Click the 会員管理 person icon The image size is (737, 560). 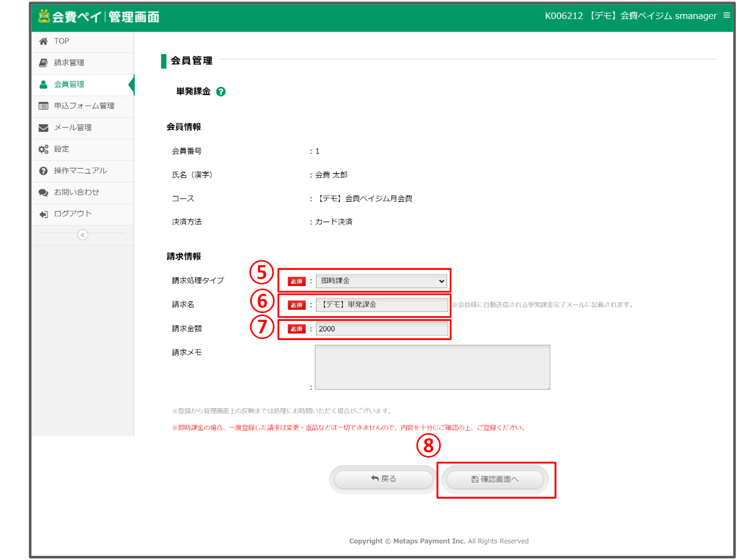43,84
